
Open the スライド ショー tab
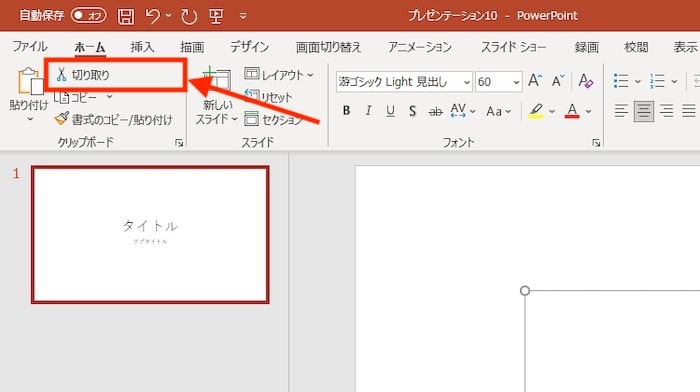tap(513, 47)
